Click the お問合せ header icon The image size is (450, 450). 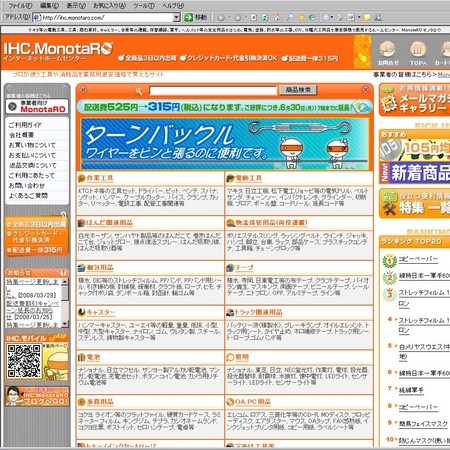(387, 49)
